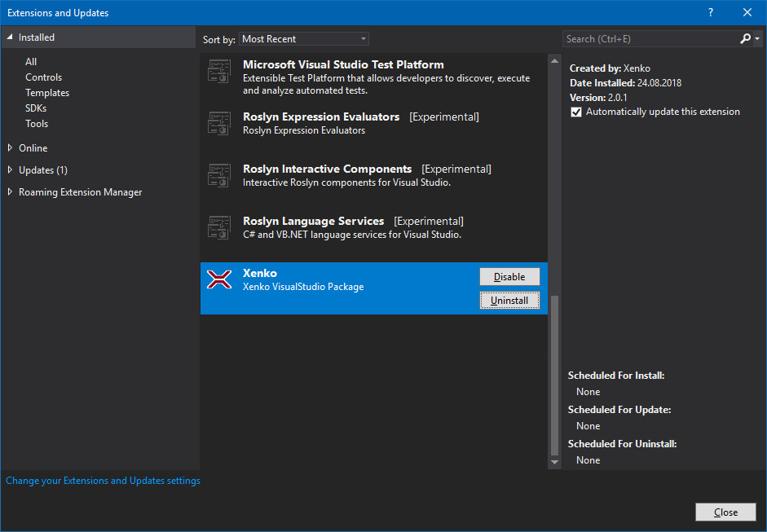The height and width of the screenshot is (532, 767).
Task: Toggle Automatically update this extension checkbox
Action: click(x=576, y=112)
